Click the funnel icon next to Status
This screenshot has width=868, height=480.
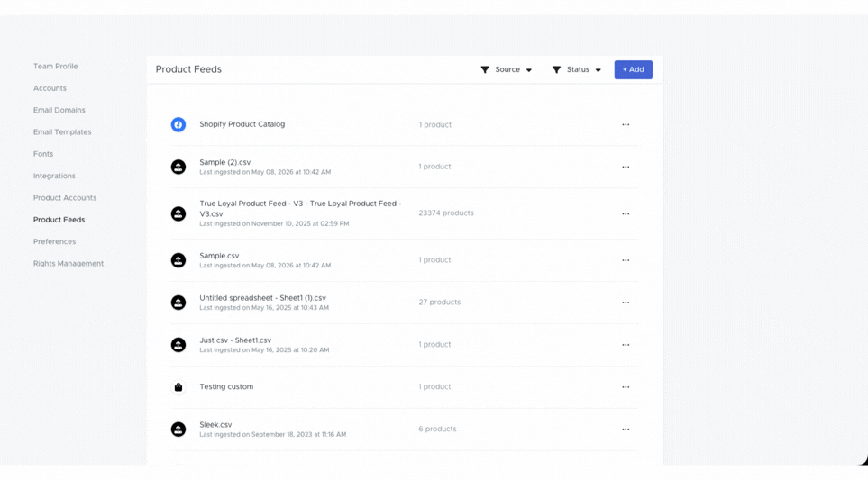coord(556,69)
